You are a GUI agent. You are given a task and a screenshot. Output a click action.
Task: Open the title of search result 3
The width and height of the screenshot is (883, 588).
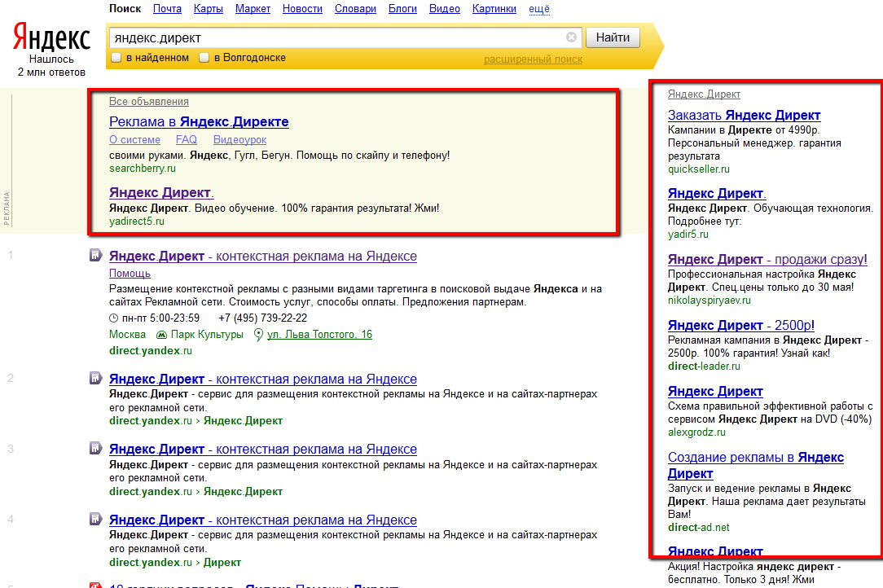[263, 450]
